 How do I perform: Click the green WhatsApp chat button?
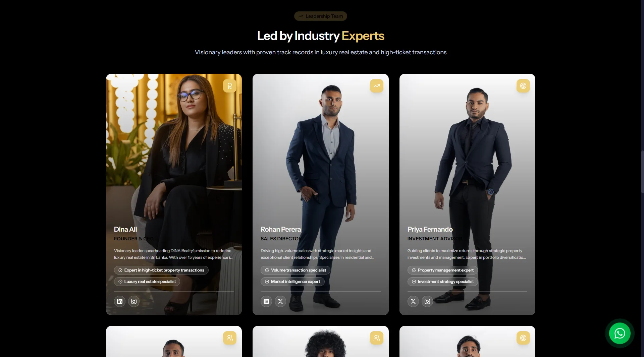coord(620,333)
